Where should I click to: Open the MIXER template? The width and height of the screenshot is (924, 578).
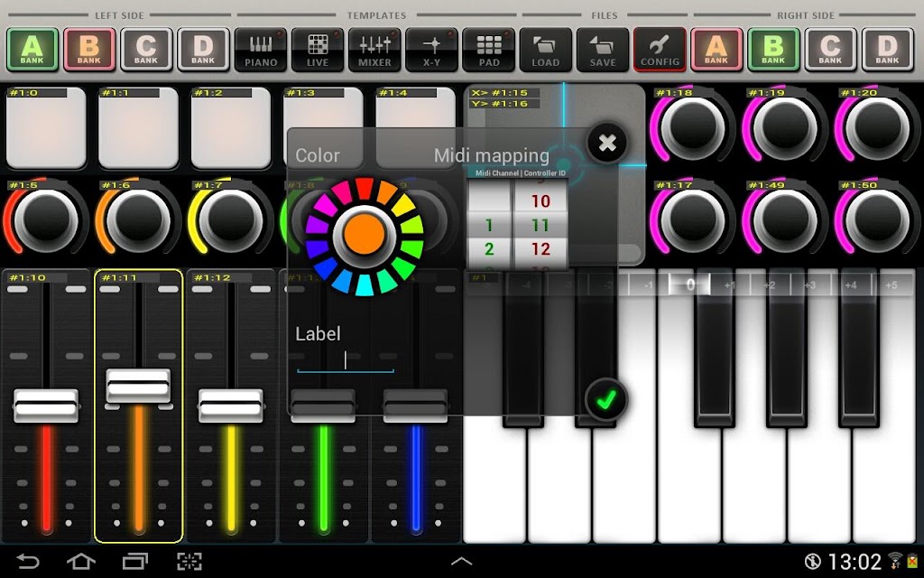[x=374, y=51]
